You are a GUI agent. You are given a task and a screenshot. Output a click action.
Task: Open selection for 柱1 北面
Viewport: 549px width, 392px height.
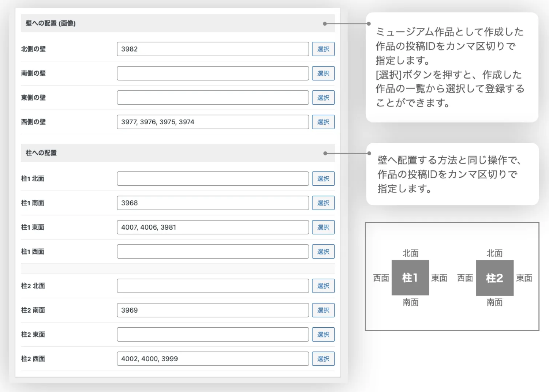(x=323, y=179)
